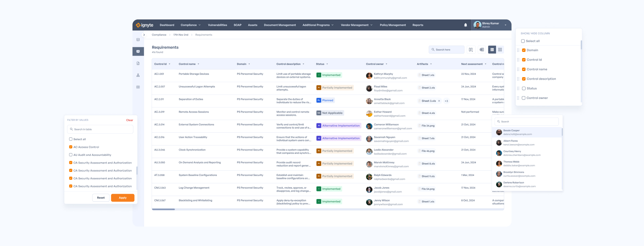Open the certificate screen icon in sidebar
644x246 pixels.
(138, 87)
